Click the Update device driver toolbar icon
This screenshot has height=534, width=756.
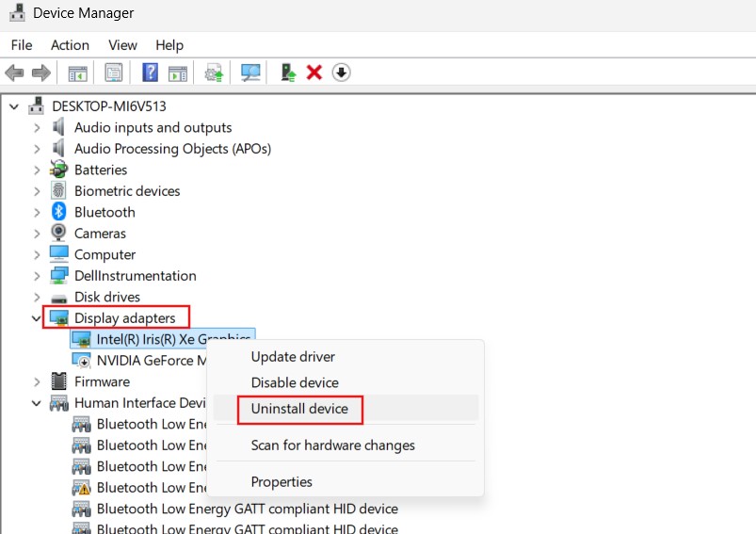point(214,73)
